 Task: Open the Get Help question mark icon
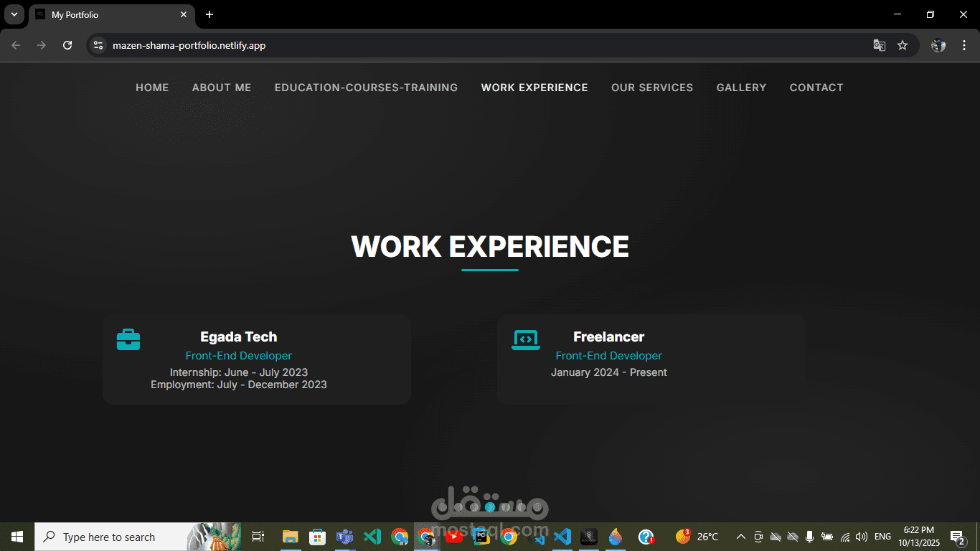click(646, 537)
